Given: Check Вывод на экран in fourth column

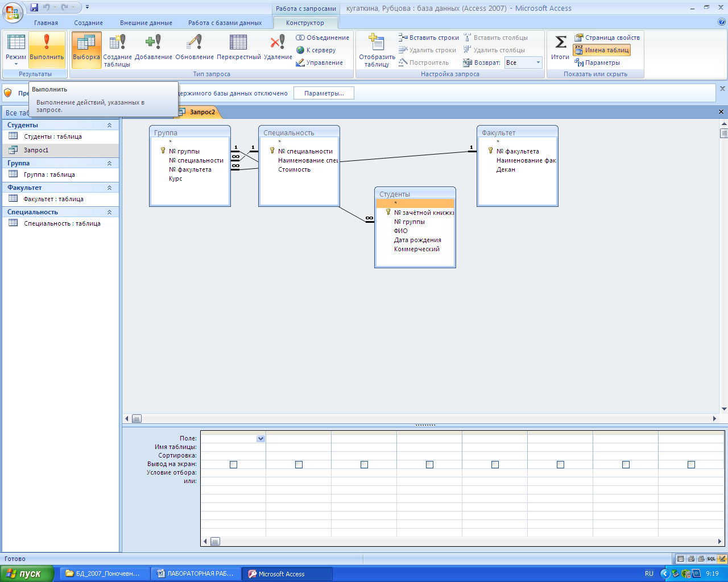Looking at the screenshot, I should [429, 464].
